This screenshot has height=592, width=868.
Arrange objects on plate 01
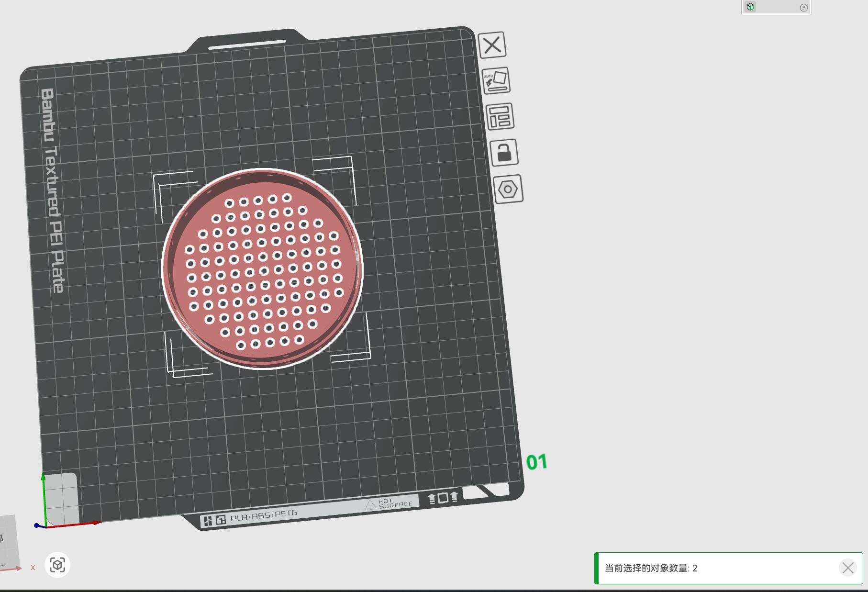click(500, 117)
